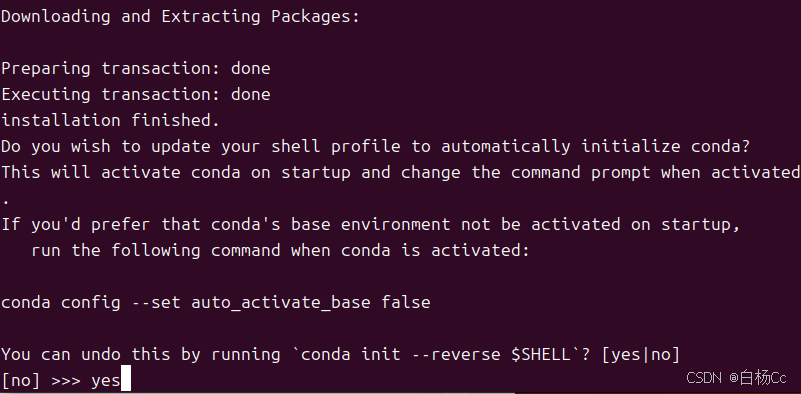Click the 'installation finished.' line
This screenshot has width=801, height=394.
(x=110, y=121)
